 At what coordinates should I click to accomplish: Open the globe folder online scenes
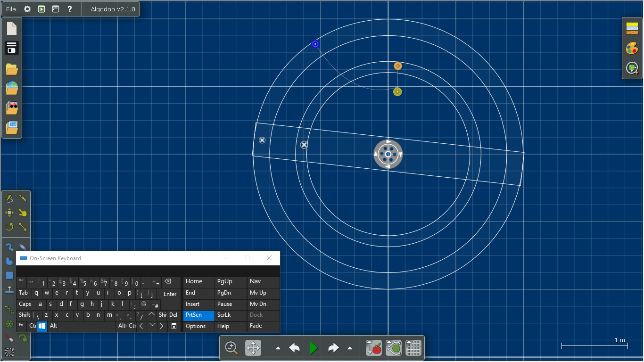(x=12, y=88)
